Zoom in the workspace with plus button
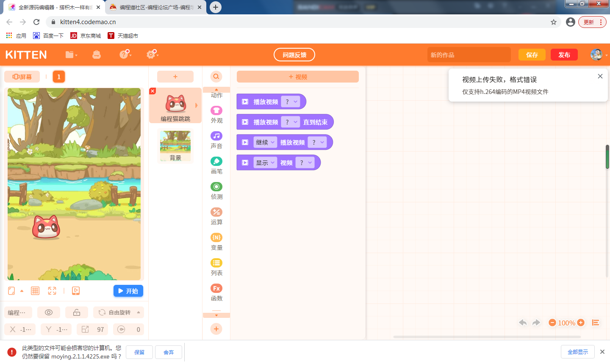This screenshot has width=610, height=364. click(x=581, y=323)
